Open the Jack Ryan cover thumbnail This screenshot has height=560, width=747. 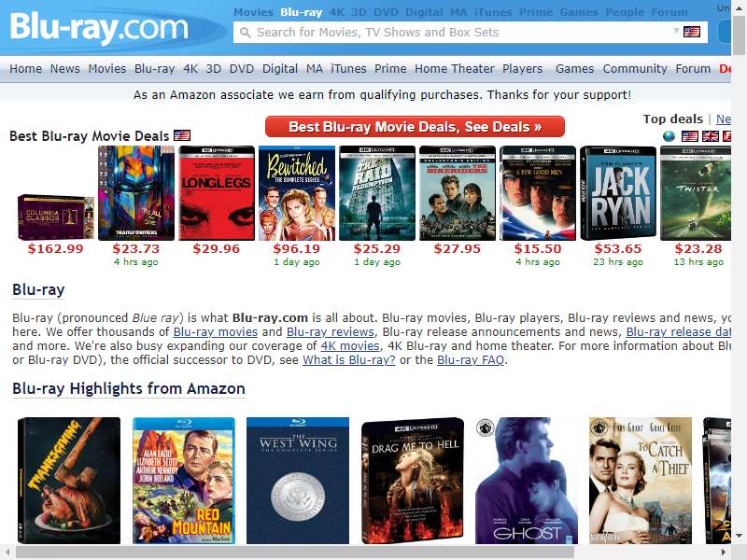click(x=618, y=193)
